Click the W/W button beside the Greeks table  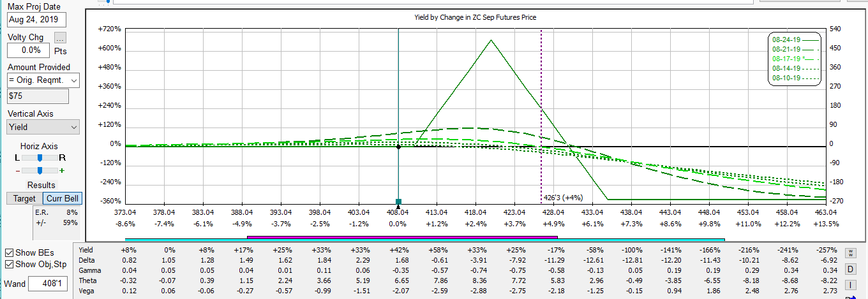point(850,253)
